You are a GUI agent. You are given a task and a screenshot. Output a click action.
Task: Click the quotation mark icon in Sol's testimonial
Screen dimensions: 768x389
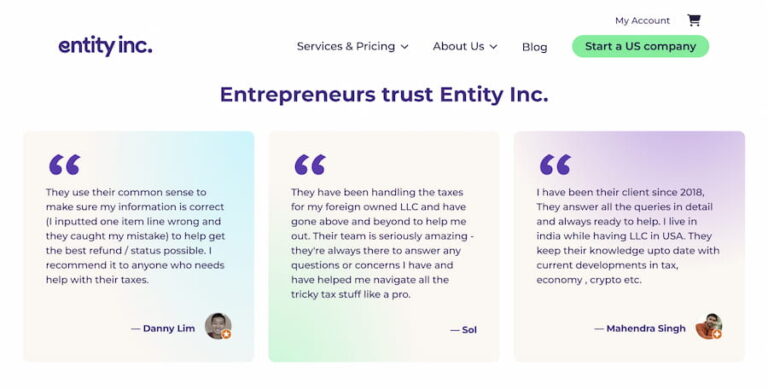click(x=310, y=165)
